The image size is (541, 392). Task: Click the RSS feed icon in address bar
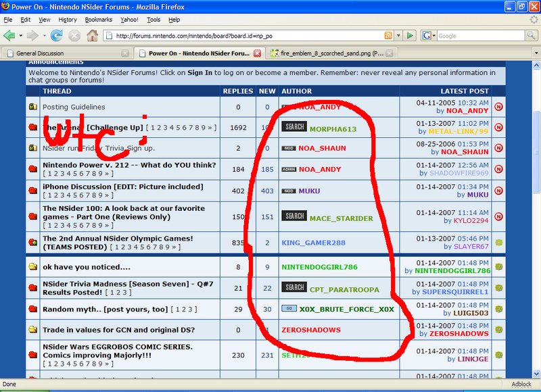(x=388, y=36)
